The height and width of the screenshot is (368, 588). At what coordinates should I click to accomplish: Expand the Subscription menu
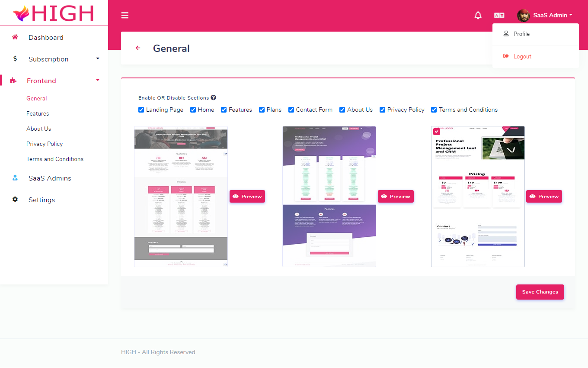pyautogui.click(x=48, y=59)
